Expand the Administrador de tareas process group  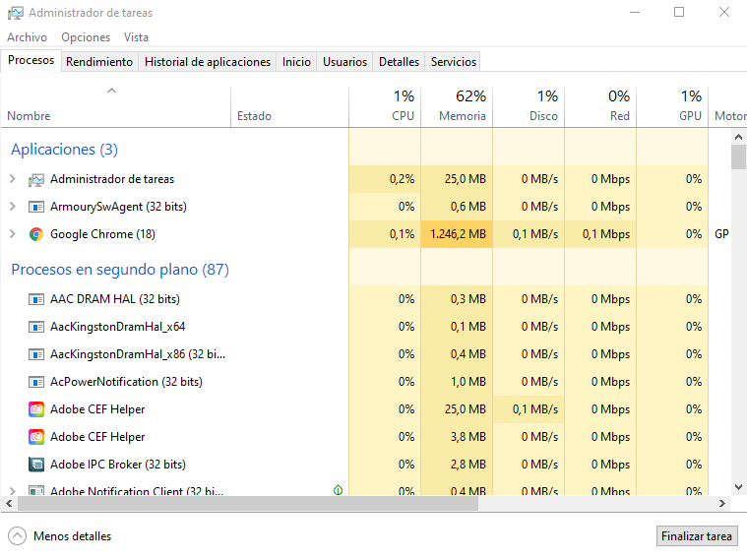click(13, 179)
